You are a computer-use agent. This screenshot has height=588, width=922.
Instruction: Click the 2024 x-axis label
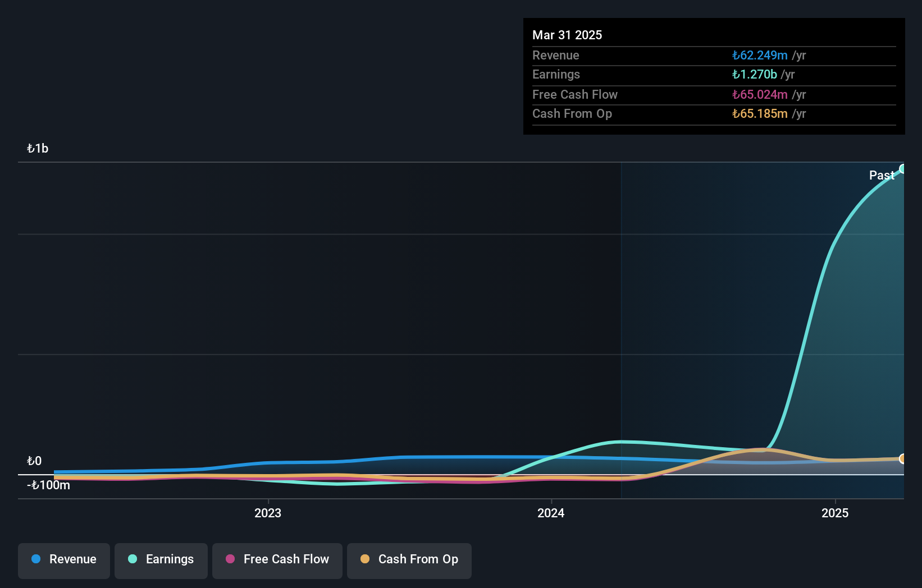pyautogui.click(x=551, y=513)
